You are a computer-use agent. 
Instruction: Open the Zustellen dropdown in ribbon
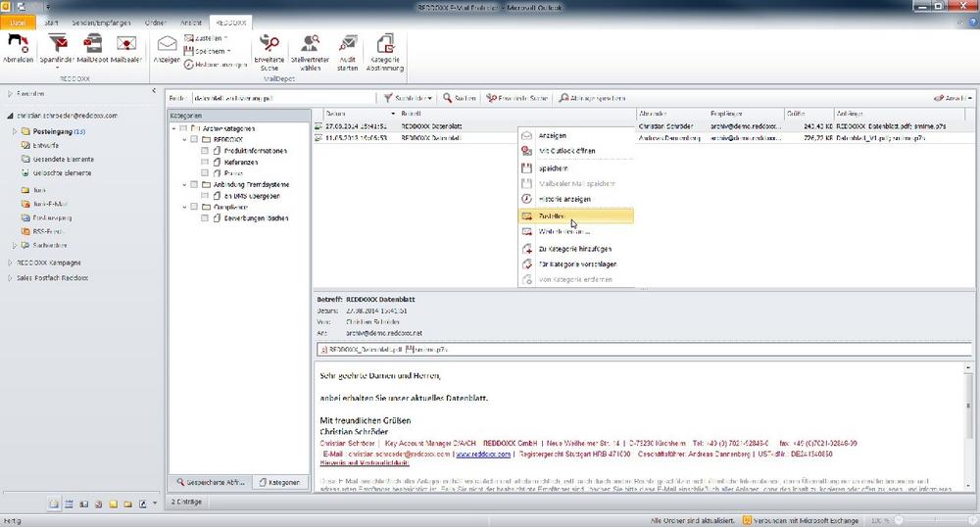click(206, 38)
